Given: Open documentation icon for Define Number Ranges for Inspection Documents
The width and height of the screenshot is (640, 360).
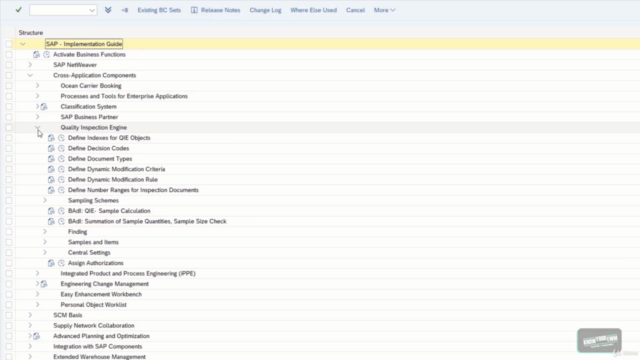Looking at the screenshot, I should point(51,190).
